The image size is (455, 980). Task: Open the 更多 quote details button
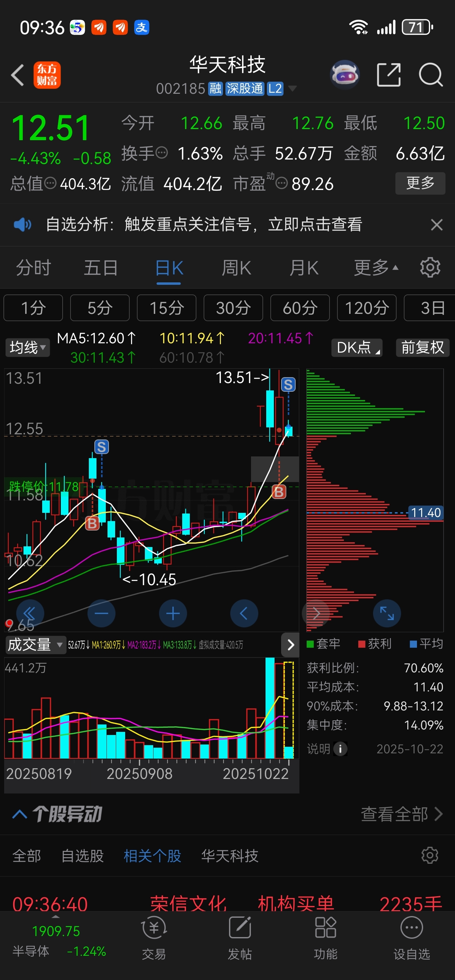coord(420,183)
